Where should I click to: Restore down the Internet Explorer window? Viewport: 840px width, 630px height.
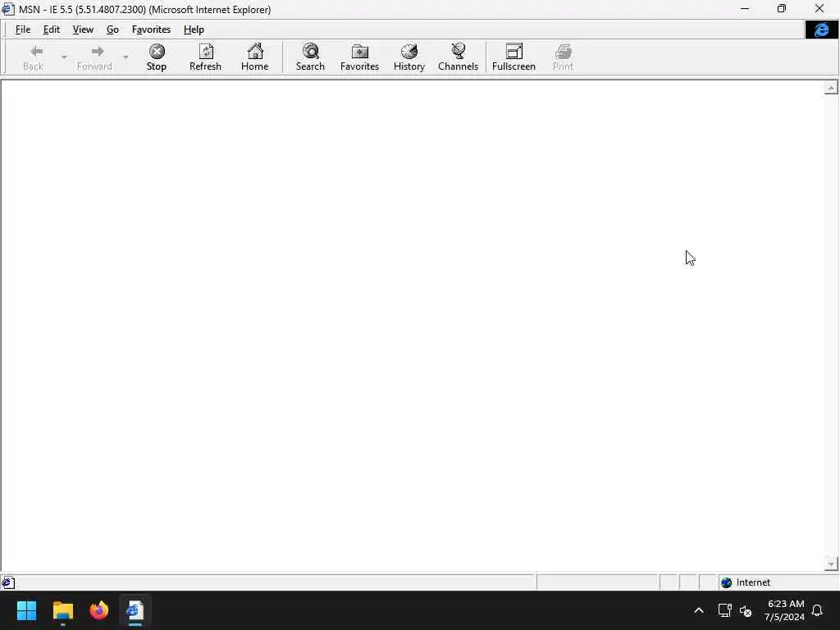point(782,8)
